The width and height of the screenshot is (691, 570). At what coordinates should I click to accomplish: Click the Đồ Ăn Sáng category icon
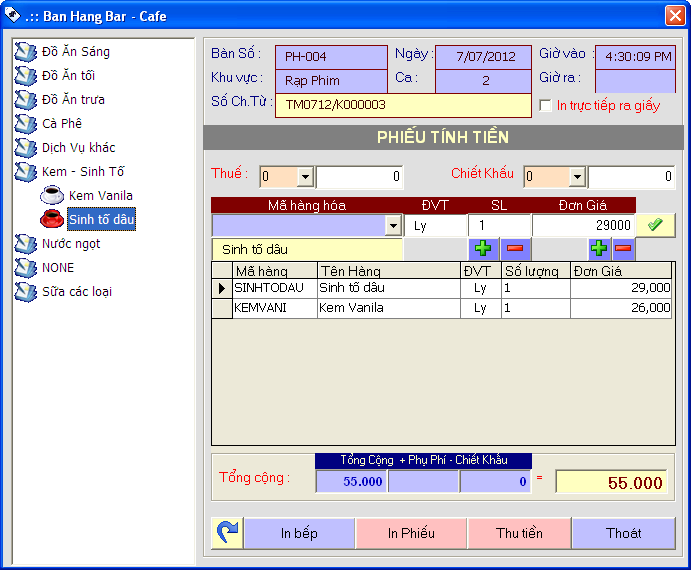pos(26,52)
